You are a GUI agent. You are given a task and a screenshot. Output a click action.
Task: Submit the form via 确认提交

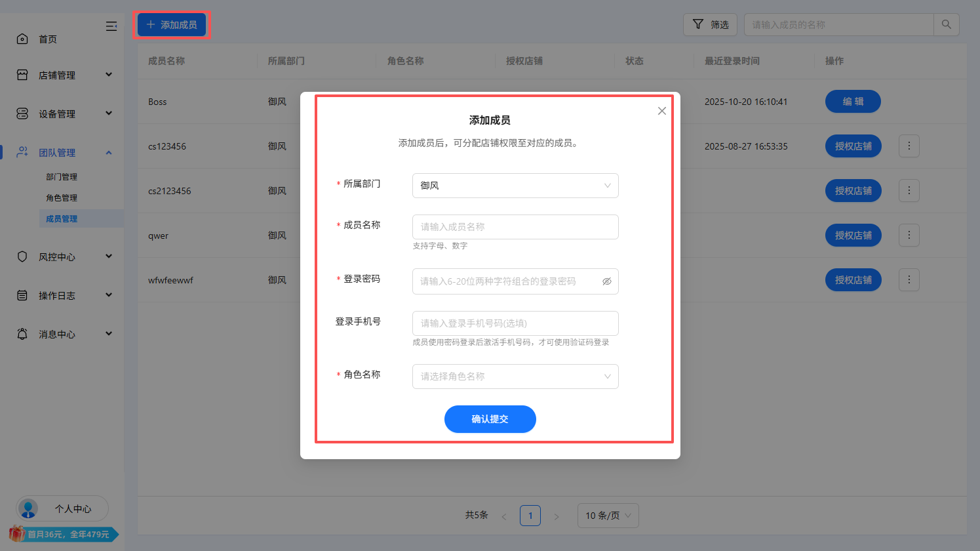click(490, 418)
